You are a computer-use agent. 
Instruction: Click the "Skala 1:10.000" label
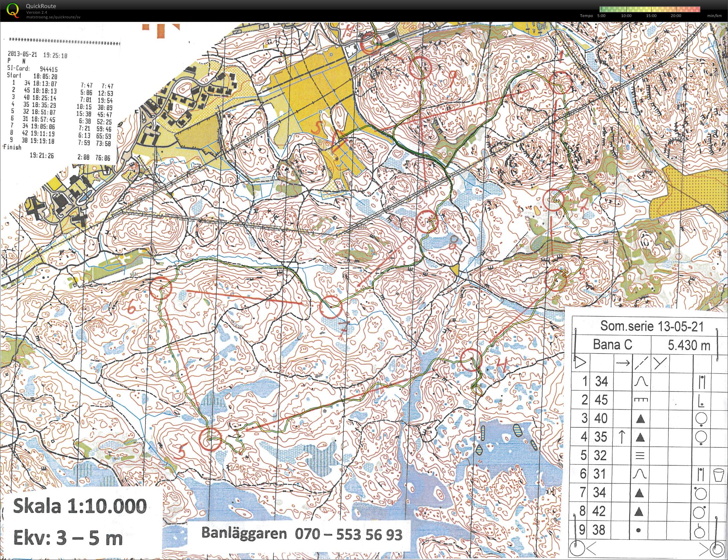80,506
